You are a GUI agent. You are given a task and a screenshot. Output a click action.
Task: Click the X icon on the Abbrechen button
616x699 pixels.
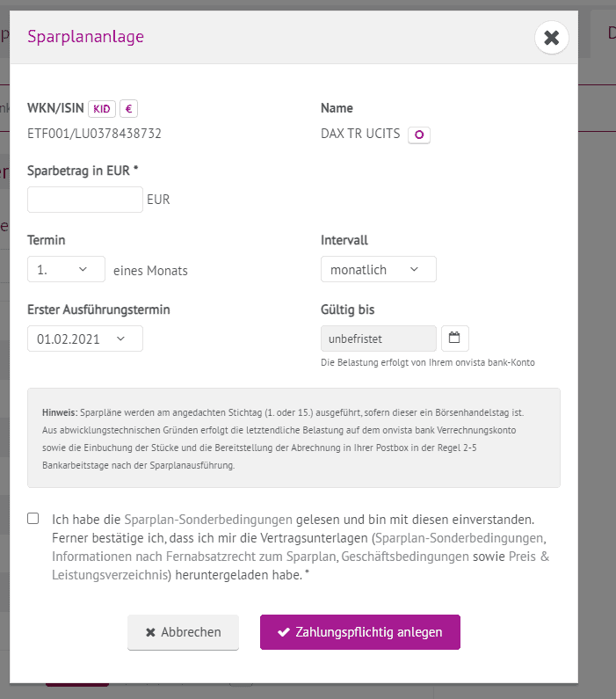pyautogui.click(x=150, y=632)
